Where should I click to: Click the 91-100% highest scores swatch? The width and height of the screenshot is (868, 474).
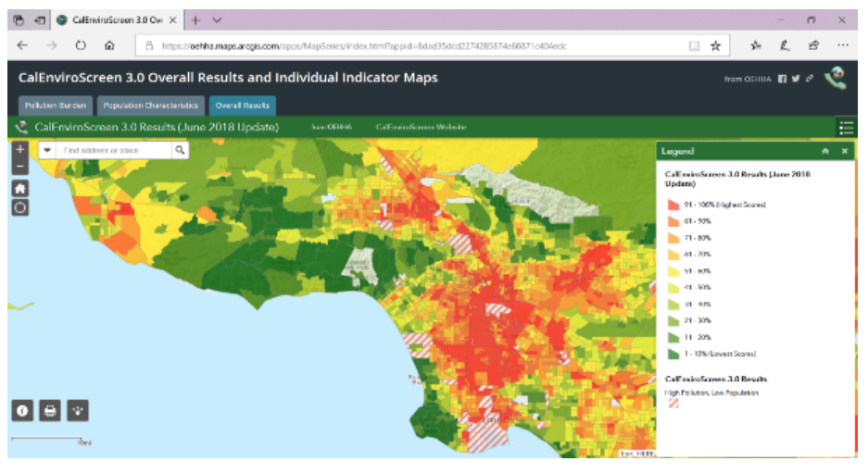tap(673, 204)
